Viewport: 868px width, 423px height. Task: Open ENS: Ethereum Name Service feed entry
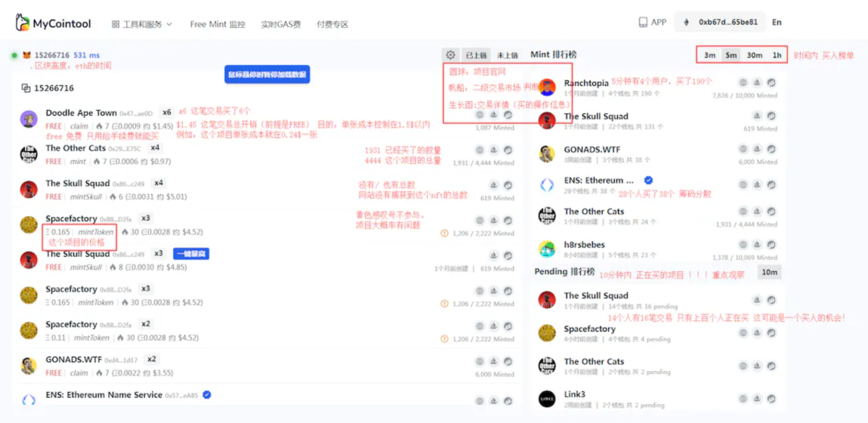[x=104, y=395]
